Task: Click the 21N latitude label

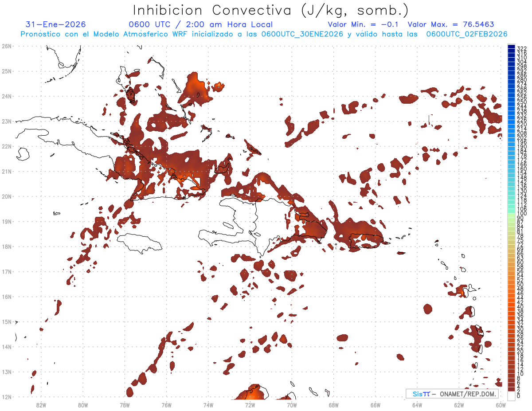Action: click(6, 171)
